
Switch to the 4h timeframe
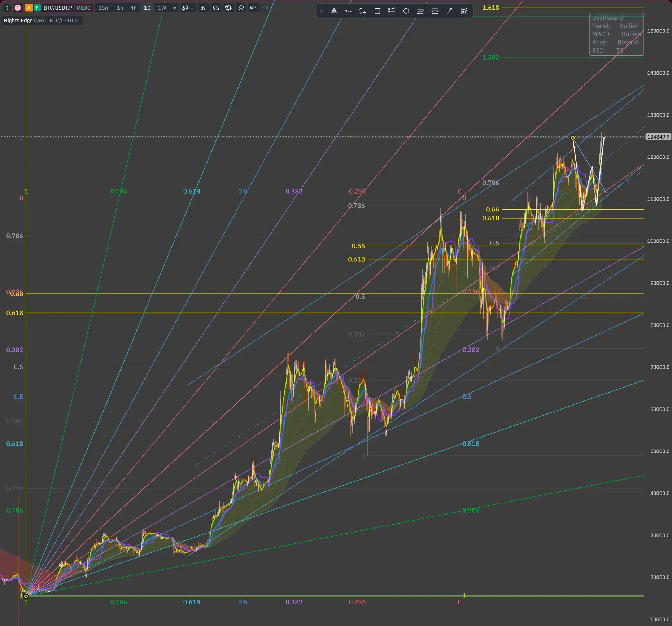click(134, 8)
